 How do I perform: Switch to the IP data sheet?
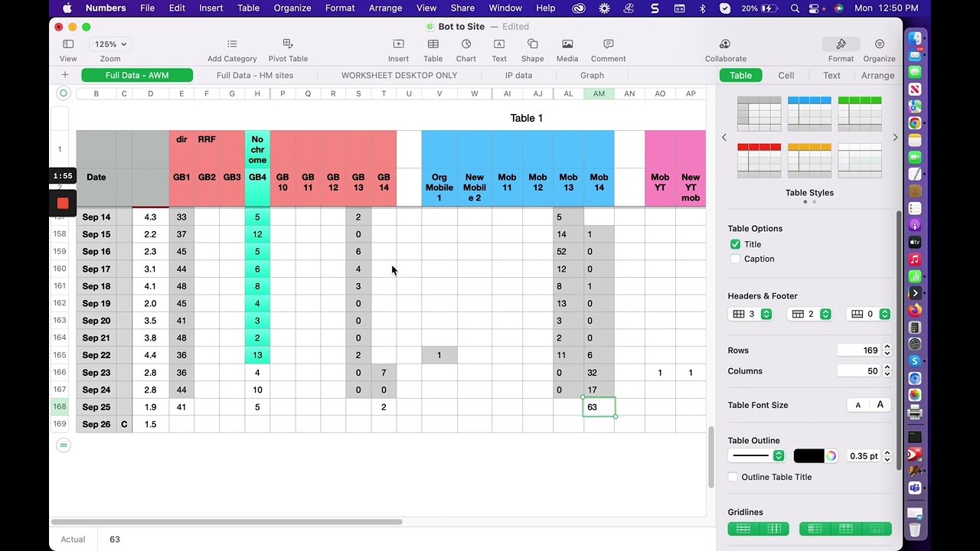point(518,75)
